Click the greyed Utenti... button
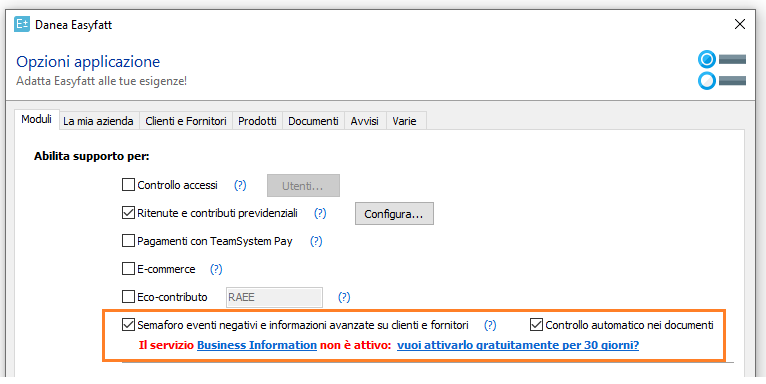The width and height of the screenshot is (766, 384). coord(303,186)
